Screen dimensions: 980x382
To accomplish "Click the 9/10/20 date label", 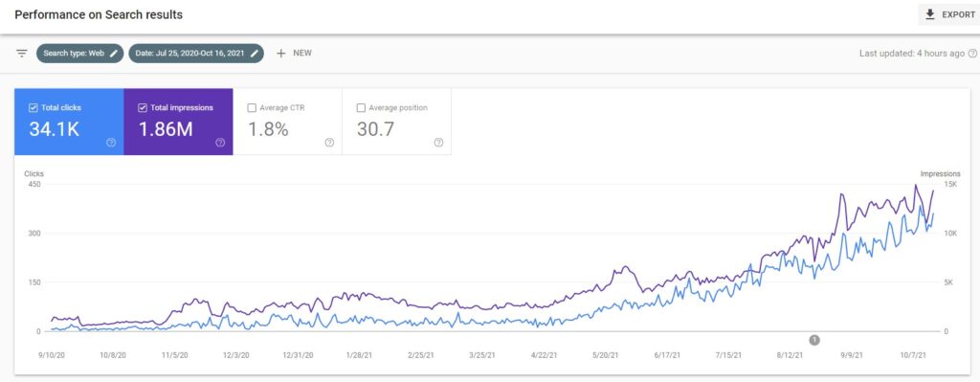I will point(52,355).
